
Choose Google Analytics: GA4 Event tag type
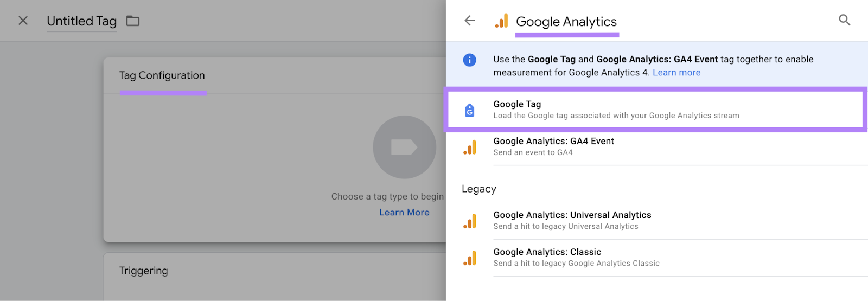click(553, 146)
